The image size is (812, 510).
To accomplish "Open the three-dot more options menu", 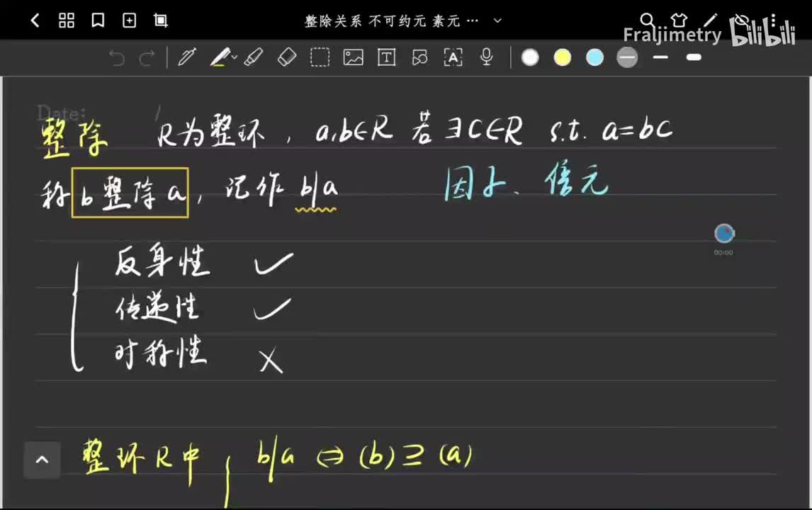I will point(773,21).
